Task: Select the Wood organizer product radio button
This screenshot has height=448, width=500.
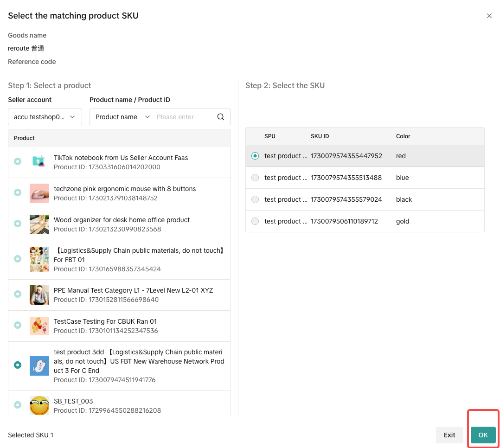Action: click(x=18, y=224)
